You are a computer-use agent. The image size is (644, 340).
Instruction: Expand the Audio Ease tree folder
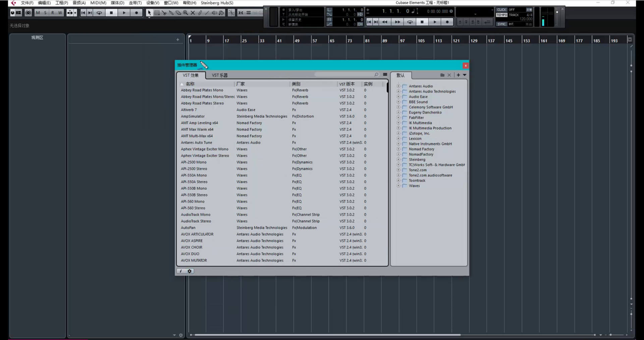click(398, 97)
